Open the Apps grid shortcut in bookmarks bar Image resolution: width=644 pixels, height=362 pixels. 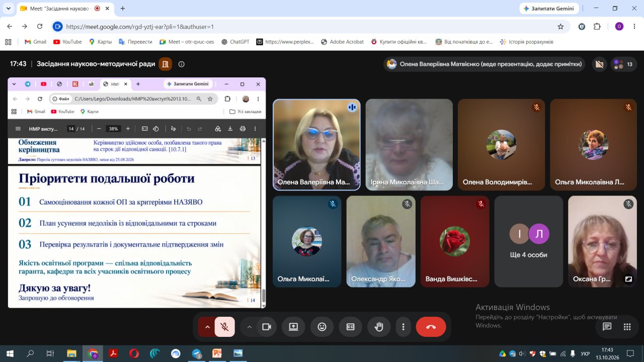pos(8,42)
